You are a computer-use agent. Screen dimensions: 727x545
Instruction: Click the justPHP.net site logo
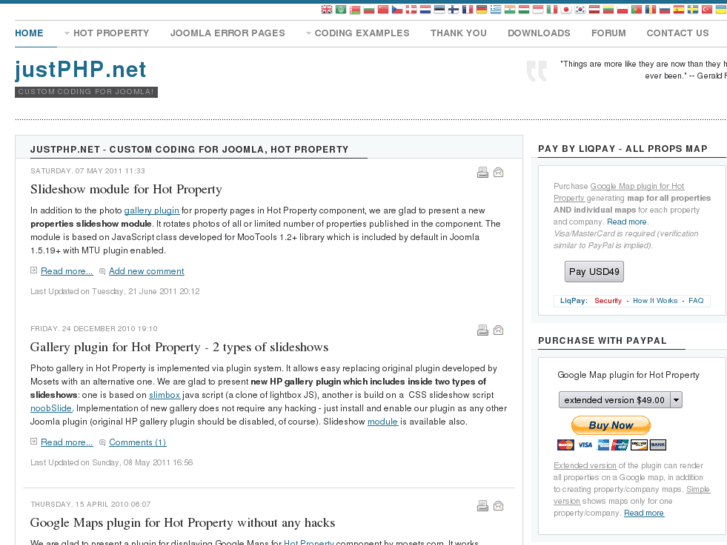pyautogui.click(x=80, y=70)
